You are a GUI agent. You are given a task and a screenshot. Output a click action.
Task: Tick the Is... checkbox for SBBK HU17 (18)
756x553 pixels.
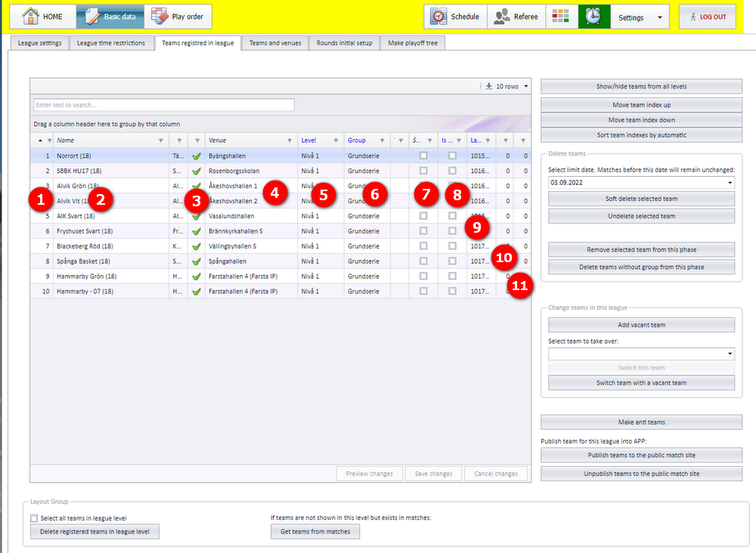[x=452, y=171]
